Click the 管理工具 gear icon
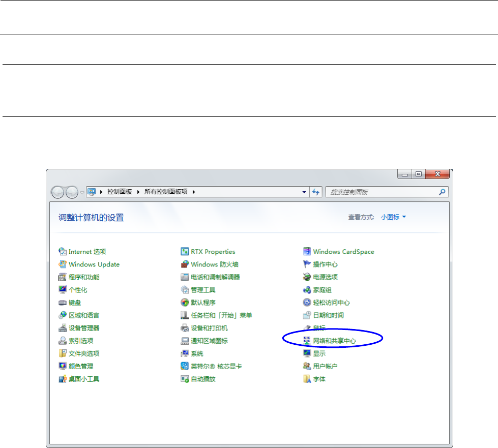The height and width of the screenshot is (448, 498). pyautogui.click(x=185, y=289)
